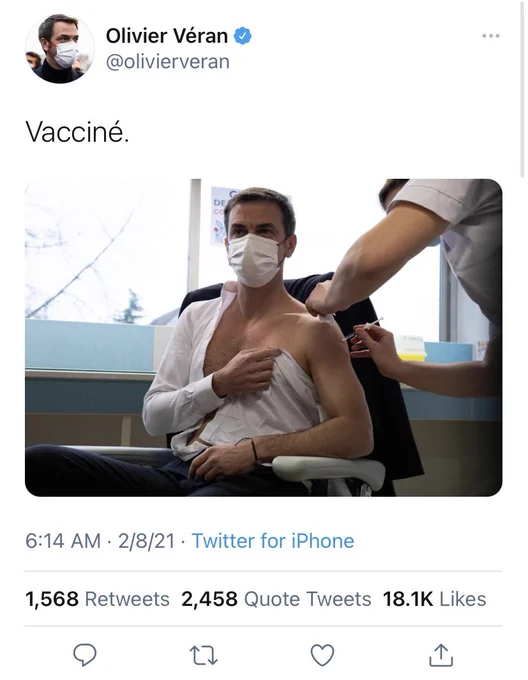This screenshot has width=528, height=680.
Task: Click the syringe area in the photo
Action: [362, 329]
